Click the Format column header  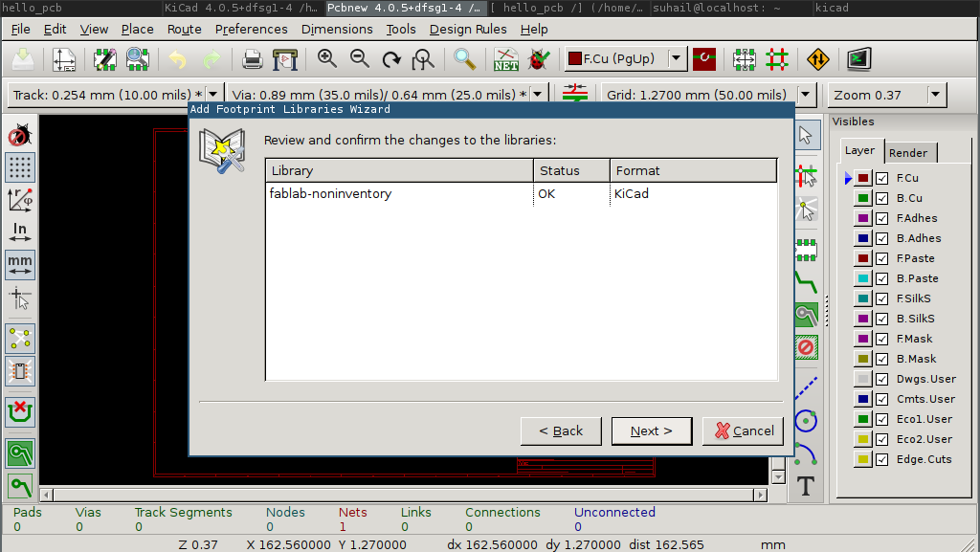[694, 170]
